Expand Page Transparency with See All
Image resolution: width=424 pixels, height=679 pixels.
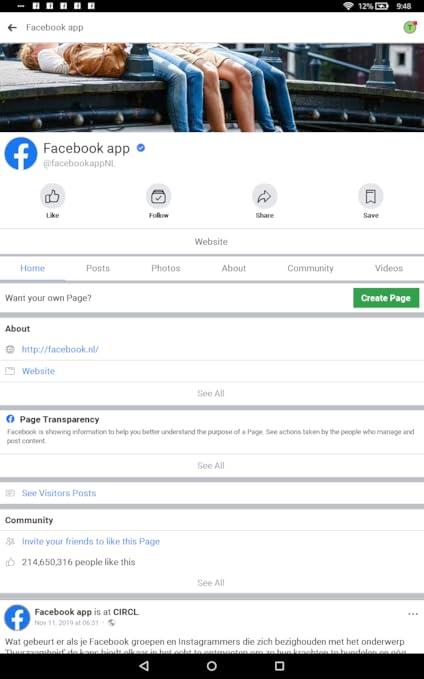[x=211, y=466]
